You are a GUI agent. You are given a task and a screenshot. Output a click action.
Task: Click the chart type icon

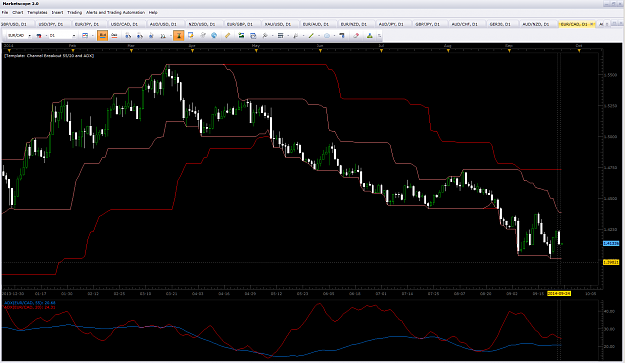pyautogui.click(x=85, y=36)
